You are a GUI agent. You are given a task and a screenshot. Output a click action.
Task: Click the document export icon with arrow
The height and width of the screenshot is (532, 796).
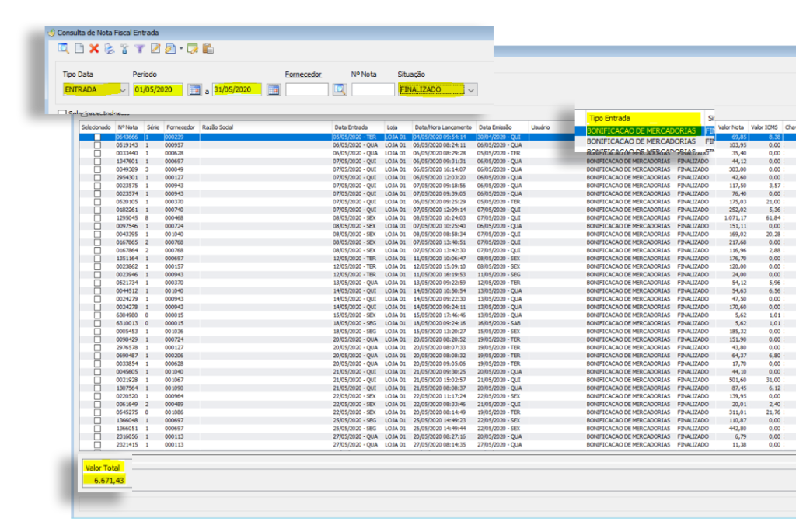170,49
